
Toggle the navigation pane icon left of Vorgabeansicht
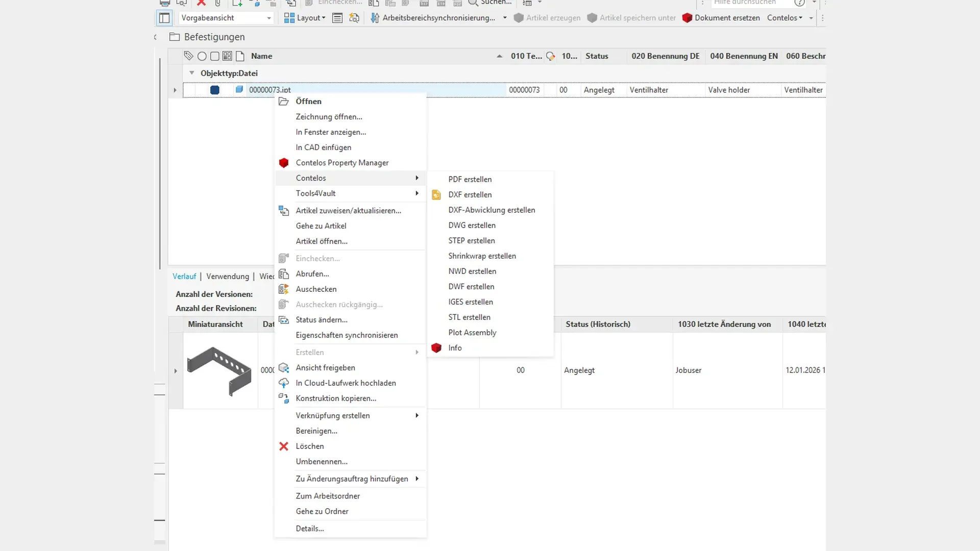pos(164,18)
